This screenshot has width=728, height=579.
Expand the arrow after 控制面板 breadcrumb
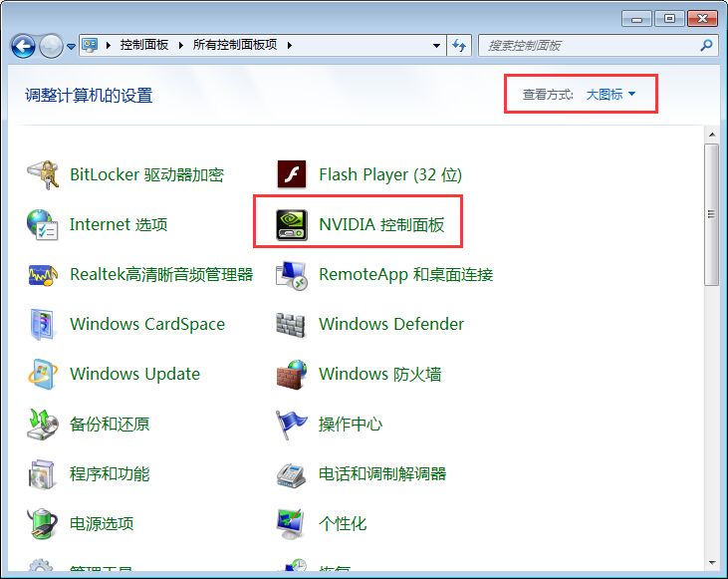pos(180,45)
